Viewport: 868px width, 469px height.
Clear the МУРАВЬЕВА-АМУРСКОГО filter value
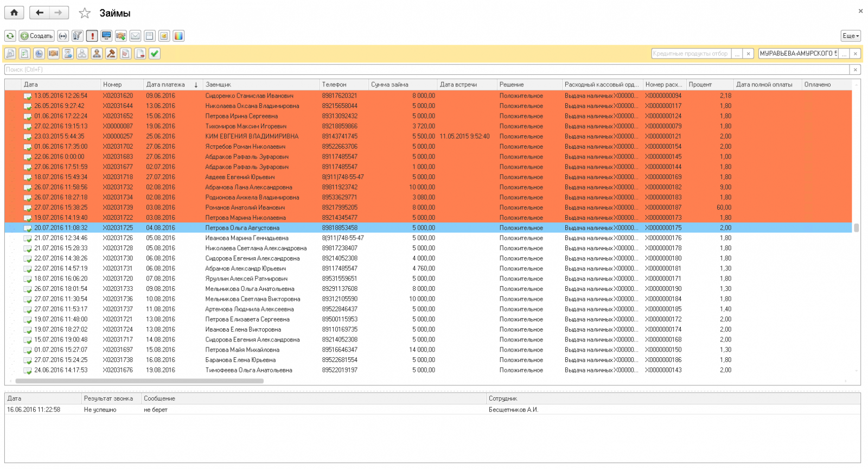[855, 53]
